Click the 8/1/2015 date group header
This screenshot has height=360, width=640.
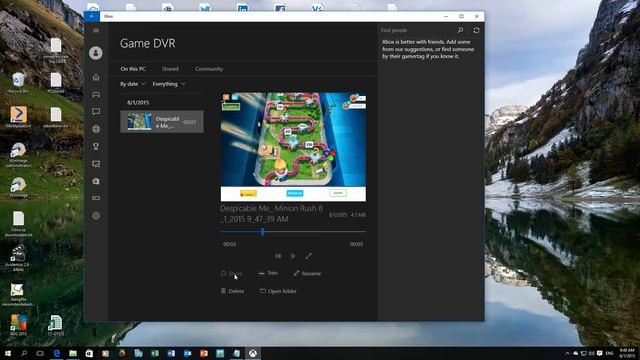[x=138, y=102]
